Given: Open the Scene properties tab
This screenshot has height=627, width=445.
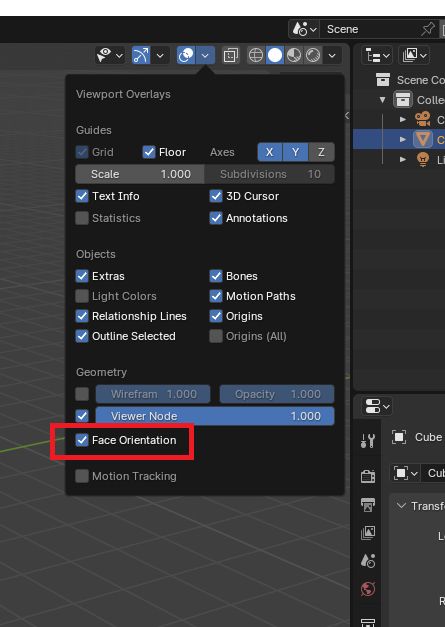Looking at the screenshot, I should coord(368,561).
